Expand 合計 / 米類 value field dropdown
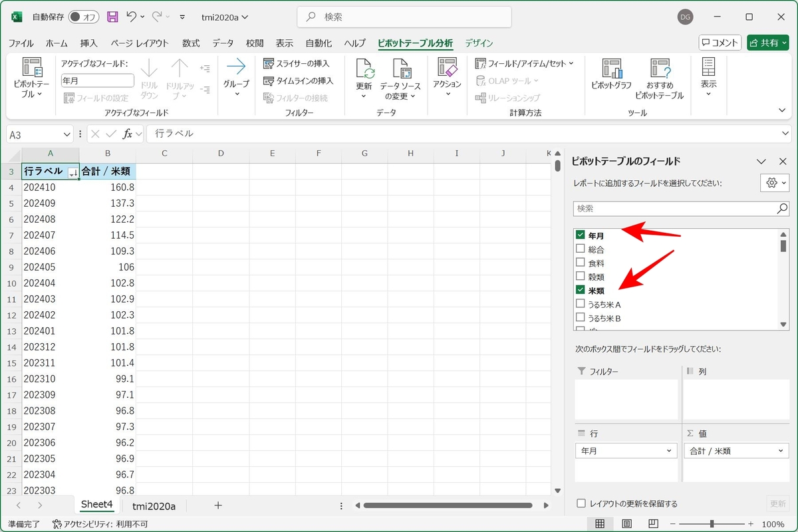The image size is (798, 532). (x=779, y=451)
